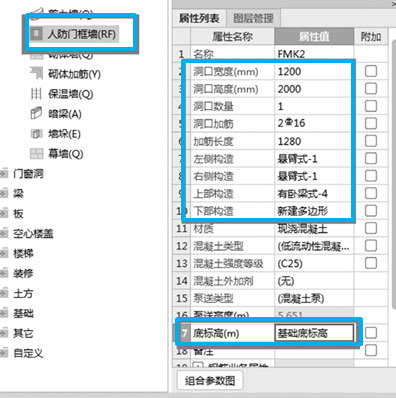Screen dimensions: 396x398
Task: Switch to the 图层管理 tab
Action: click(x=253, y=18)
